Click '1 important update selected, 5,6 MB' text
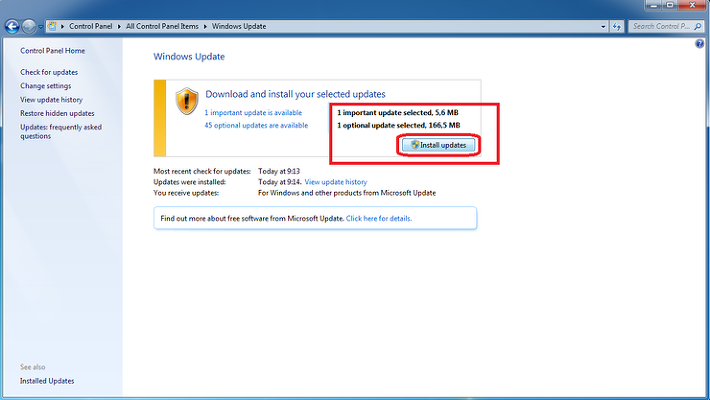This screenshot has height=400, width=710. click(398, 112)
